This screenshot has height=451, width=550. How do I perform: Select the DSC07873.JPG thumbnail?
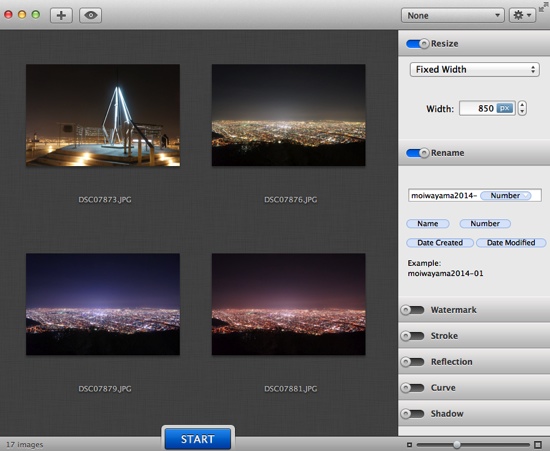point(103,115)
